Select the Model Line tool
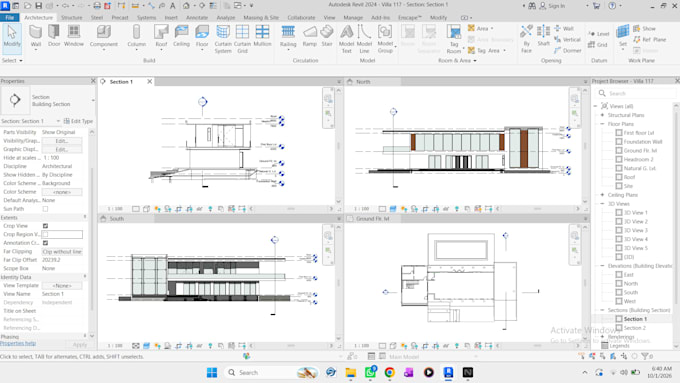This screenshot has width=680, height=383. pyautogui.click(x=364, y=39)
